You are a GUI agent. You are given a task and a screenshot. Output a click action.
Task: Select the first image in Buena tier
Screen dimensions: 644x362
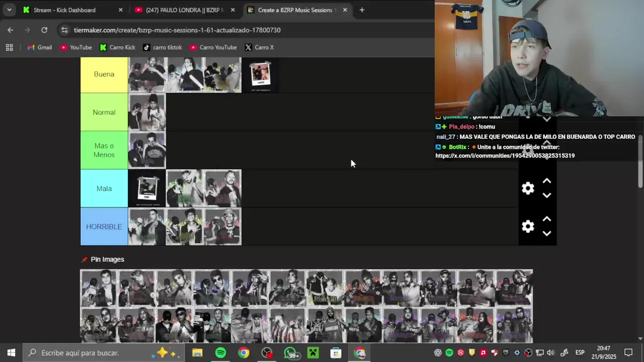click(147, 74)
